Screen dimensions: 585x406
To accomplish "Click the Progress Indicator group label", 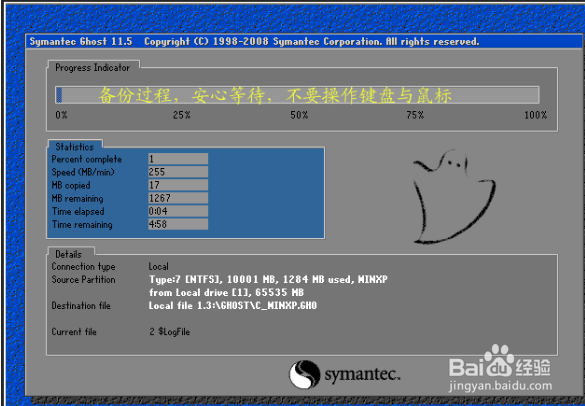I will pyautogui.click(x=93, y=68).
